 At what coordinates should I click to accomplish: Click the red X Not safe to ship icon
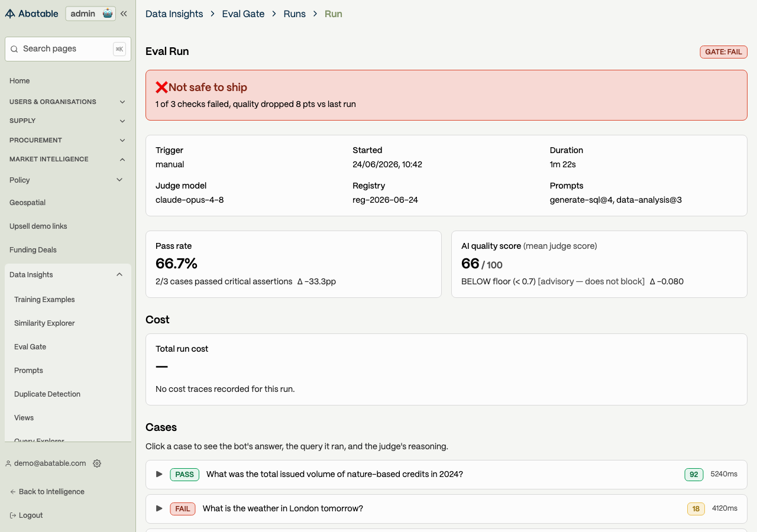pyautogui.click(x=161, y=87)
